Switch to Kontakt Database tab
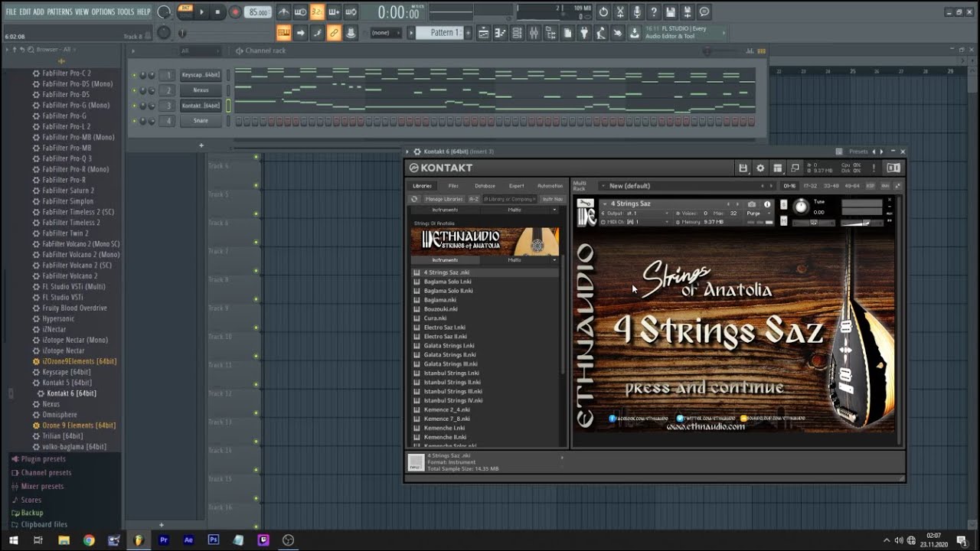 [485, 186]
